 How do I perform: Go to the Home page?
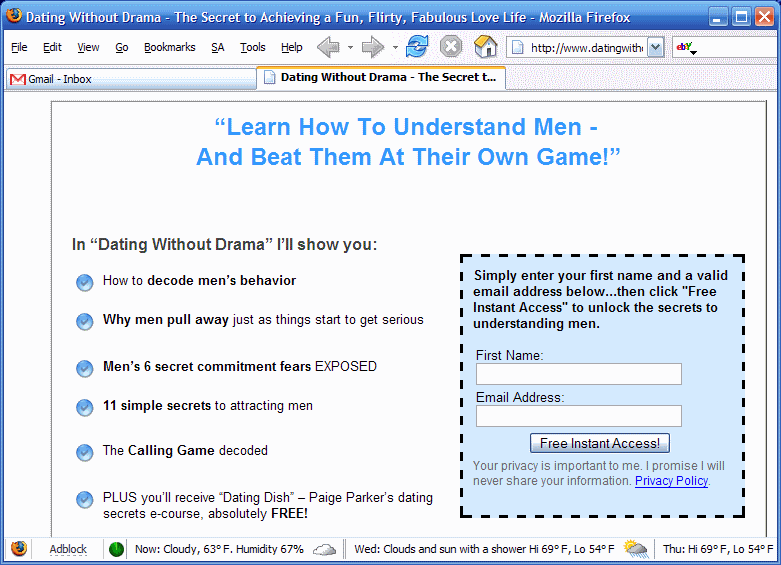[x=485, y=47]
